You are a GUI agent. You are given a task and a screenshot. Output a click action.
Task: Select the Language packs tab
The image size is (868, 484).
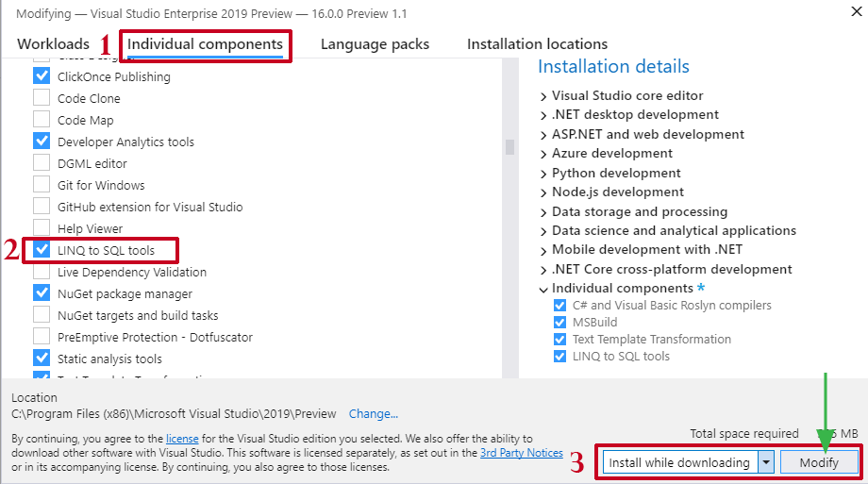point(375,44)
